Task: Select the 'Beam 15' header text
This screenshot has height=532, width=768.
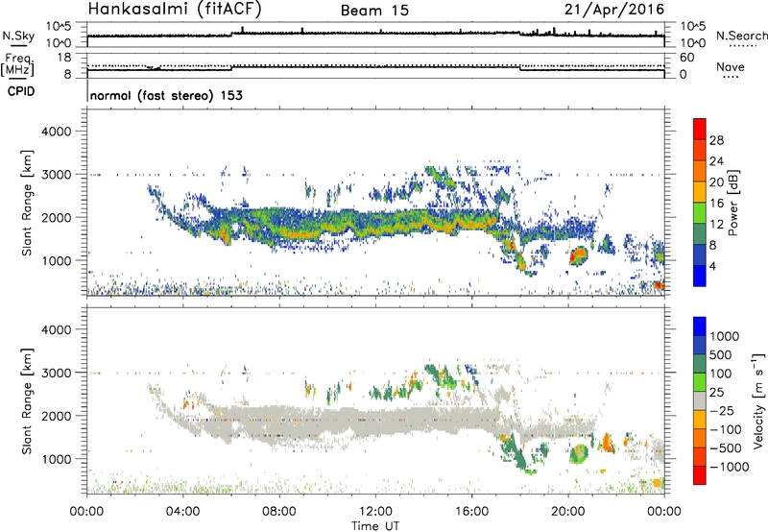Action: pyautogui.click(x=374, y=11)
